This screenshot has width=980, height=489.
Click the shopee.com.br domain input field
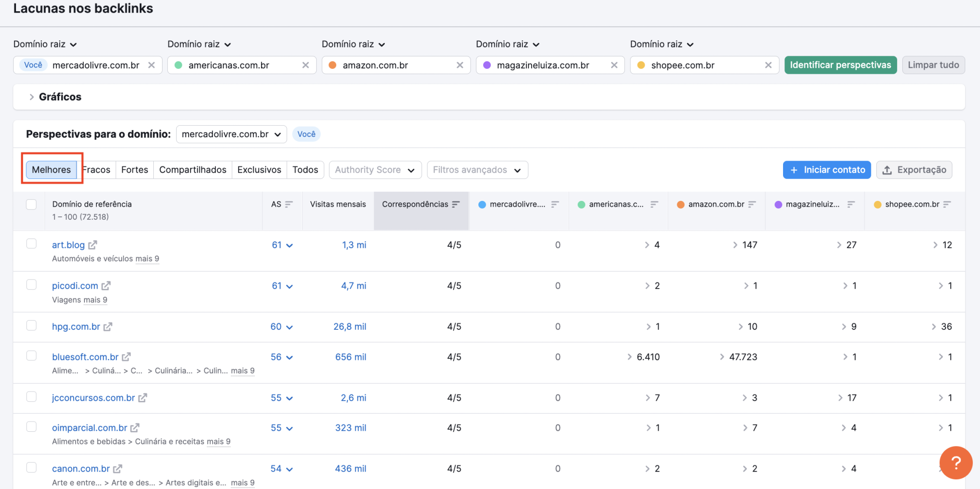[x=704, y=65]
